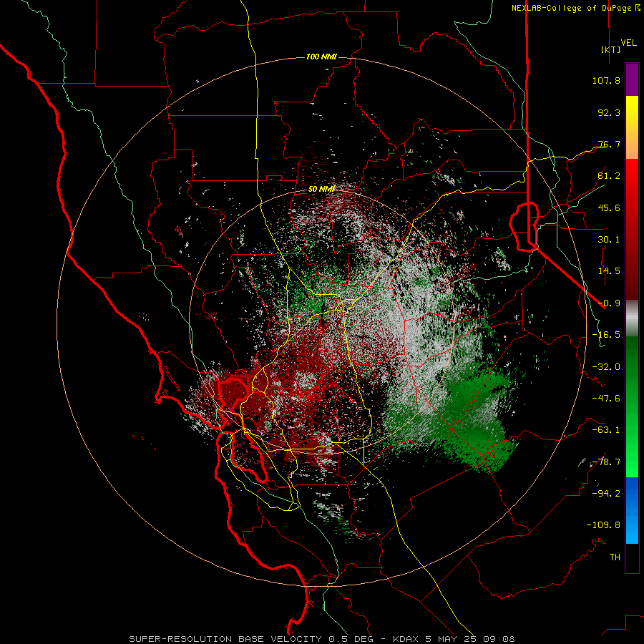The height and width of the screenshot is (644, 644).
Task: Click the 100 NMI range ring label
Action: click(x=321, y=57)
